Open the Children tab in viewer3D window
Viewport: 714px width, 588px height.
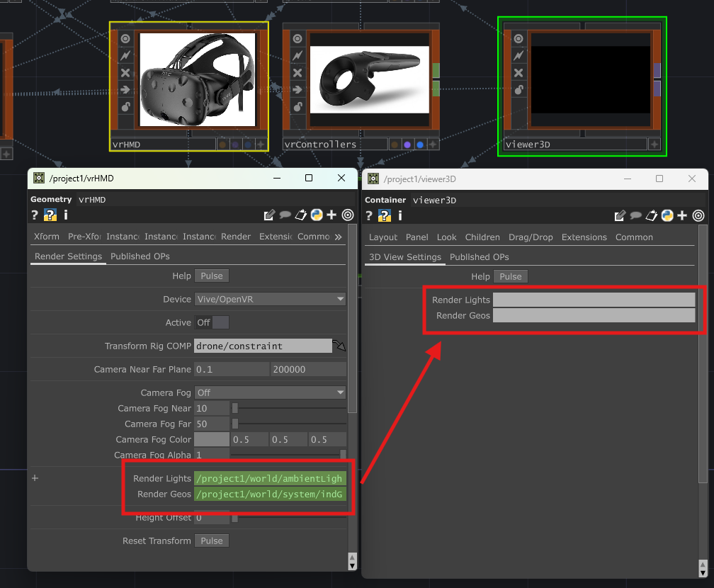click(482, 237)
